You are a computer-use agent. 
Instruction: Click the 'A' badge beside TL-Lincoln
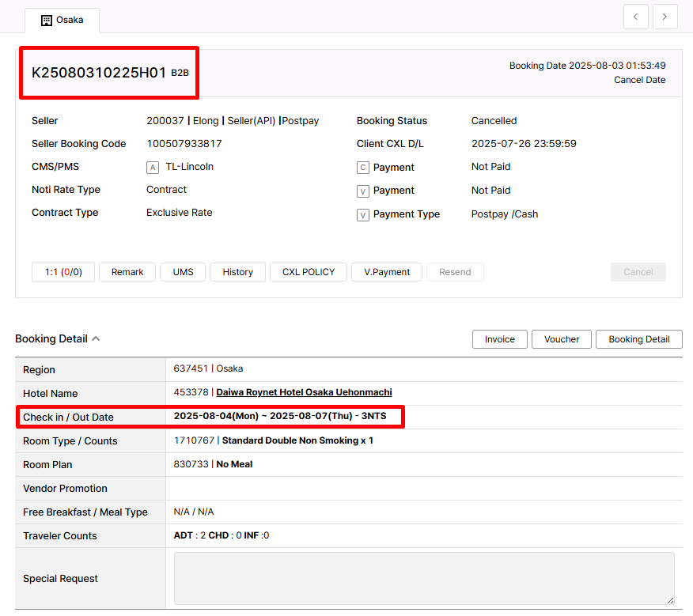[153, 168]
